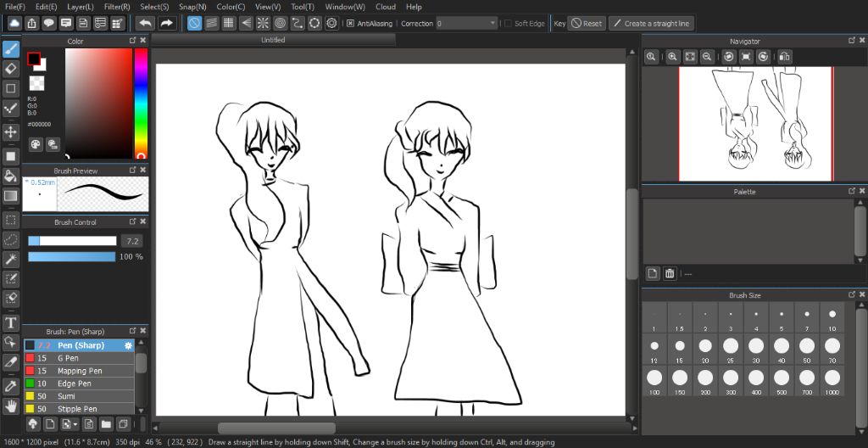868x448 pixels.
Task: Click the new brush page icon
Action: pyautogui.click(x=50, y=424)
